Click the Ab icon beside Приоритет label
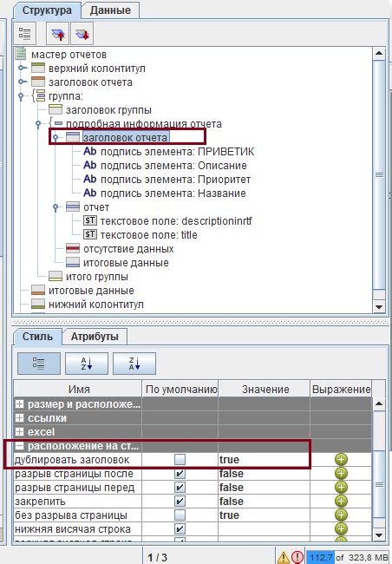The height and width of the screenshot is (564, 392). click(89, 179)
